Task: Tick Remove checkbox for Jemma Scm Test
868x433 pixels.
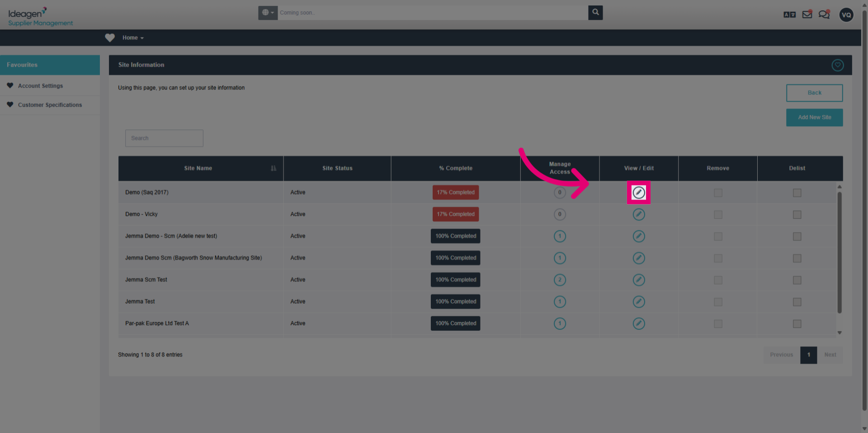Action: click(718, 280)
